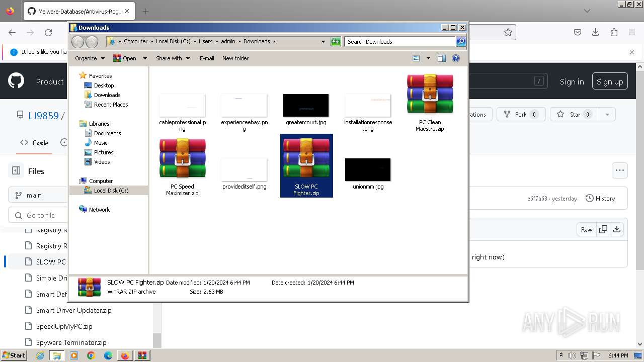The height and width of the screenshot is (362, 644).
Task: Reload the Firefox page
Action: (x=48, y=33)
